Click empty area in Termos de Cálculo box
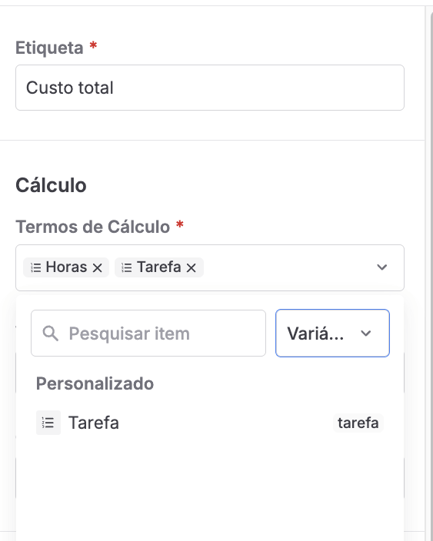 pos(286,268)
